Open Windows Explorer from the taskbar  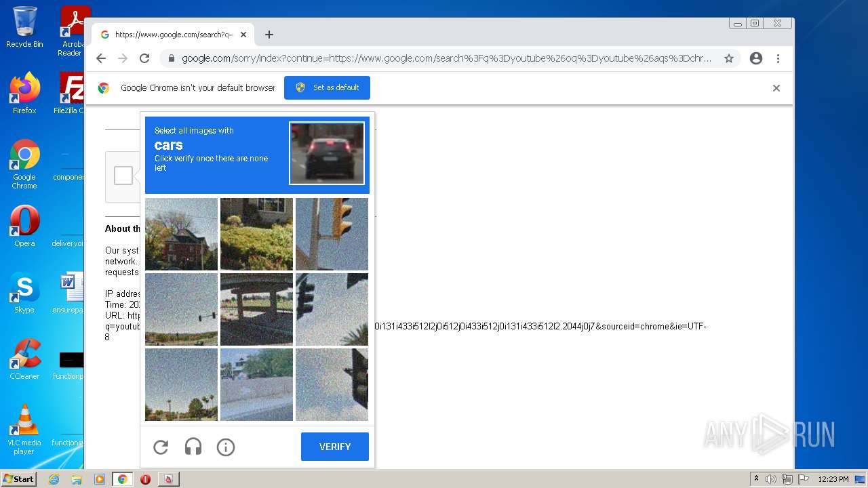click(x=77, y=479)
